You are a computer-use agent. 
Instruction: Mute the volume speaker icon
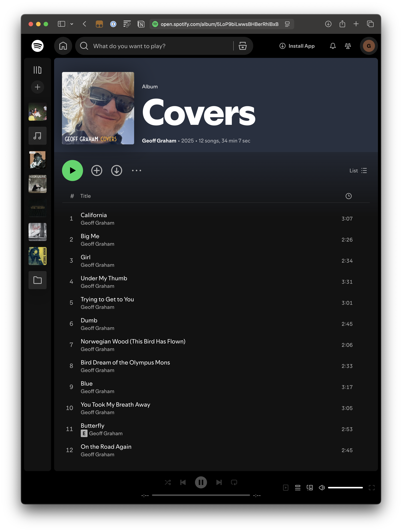(321, 487)
